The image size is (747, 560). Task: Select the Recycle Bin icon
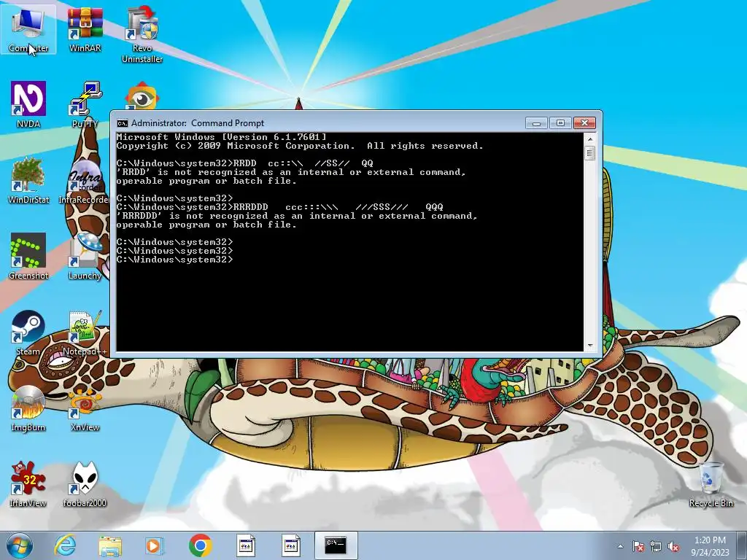coord(711,484)
